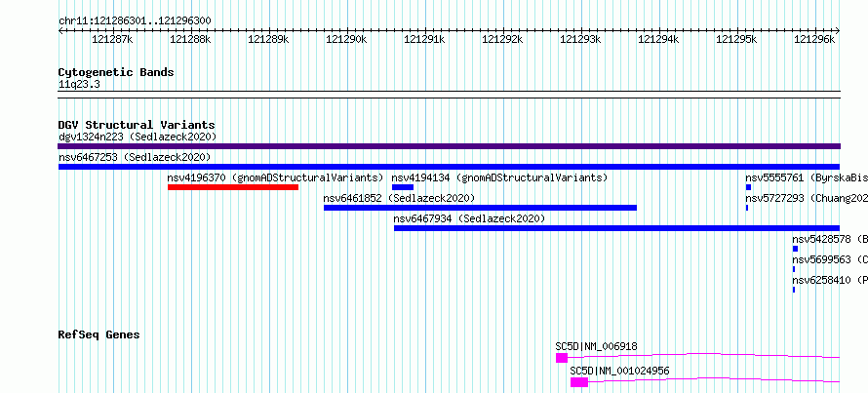The height and width of the screenshot is (393, 868).
Task: Click the RefSeq Genes track title
Action: 99,334
